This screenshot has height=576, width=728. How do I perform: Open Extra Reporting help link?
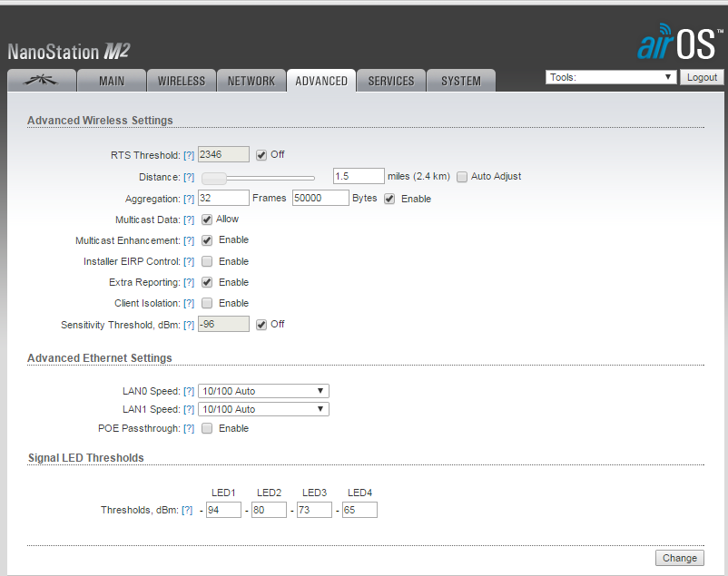[189, 283]
